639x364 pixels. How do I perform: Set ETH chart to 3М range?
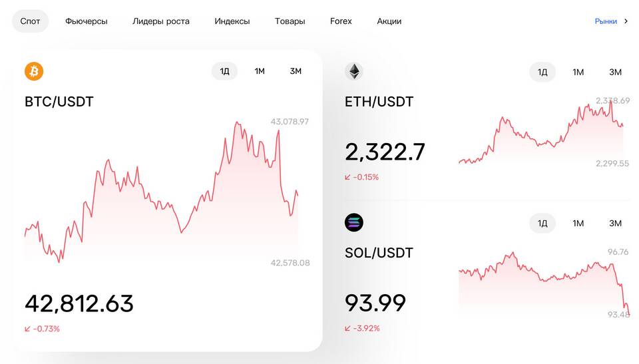(615, 72)
